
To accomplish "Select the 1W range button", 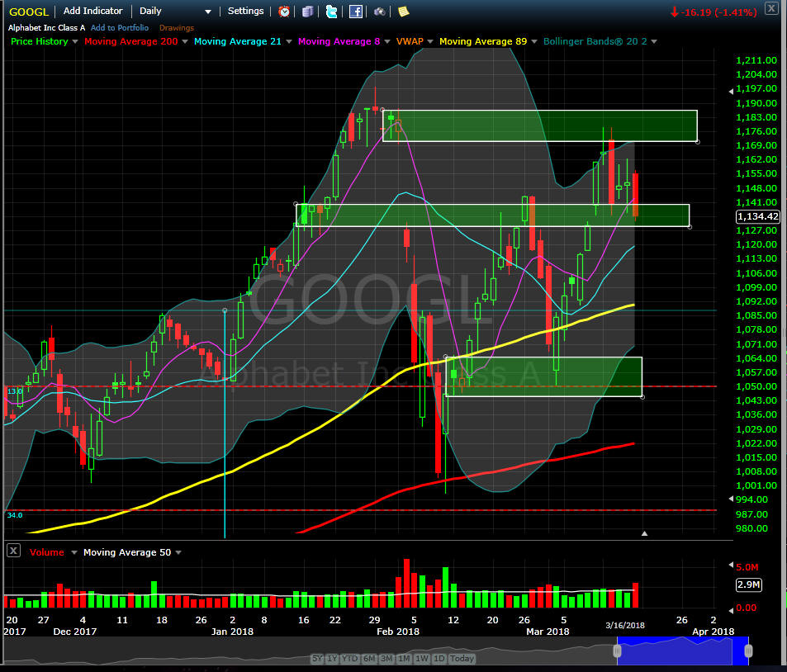I will [x=422, y=659].
